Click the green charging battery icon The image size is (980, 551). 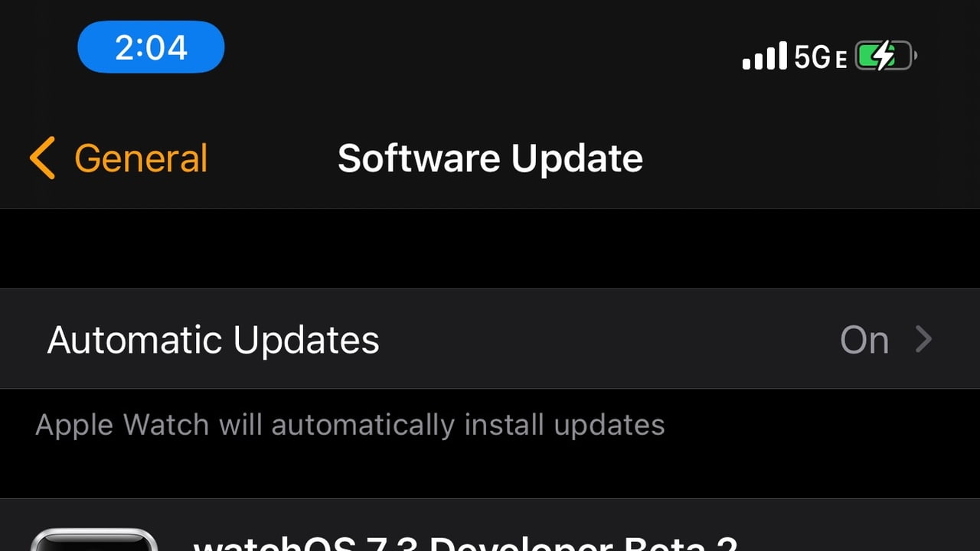click(886, 56)
